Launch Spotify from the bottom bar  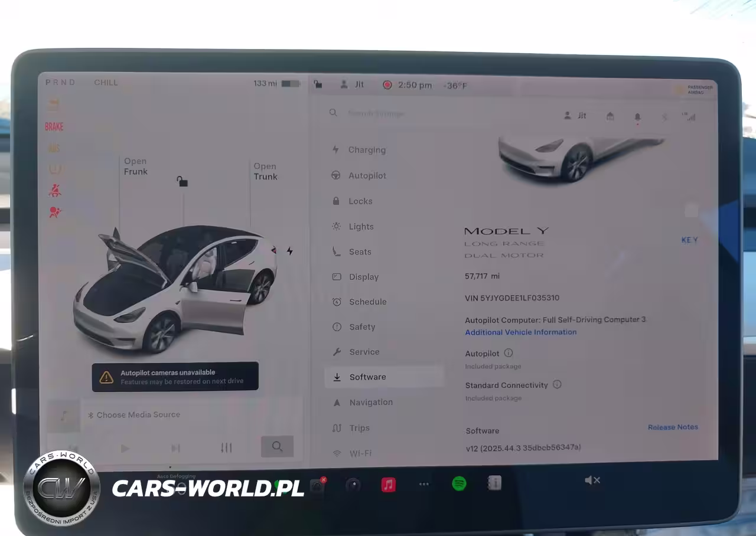459,483
